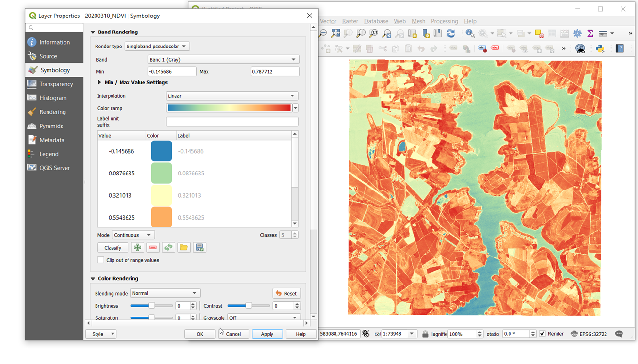Open the Processing menu
Viewport: 638px width, 364px height.
[x=444, y=21]
